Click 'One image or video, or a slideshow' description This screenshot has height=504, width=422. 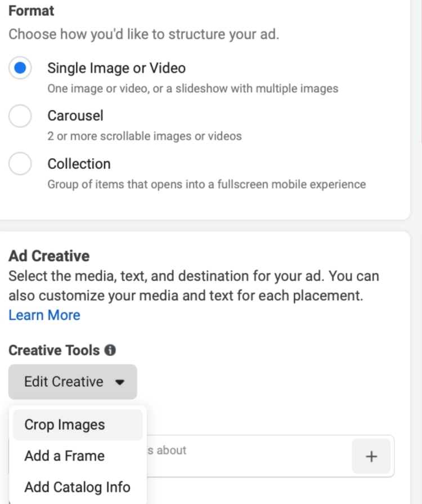pyautogui.click(x=192, y=88)
